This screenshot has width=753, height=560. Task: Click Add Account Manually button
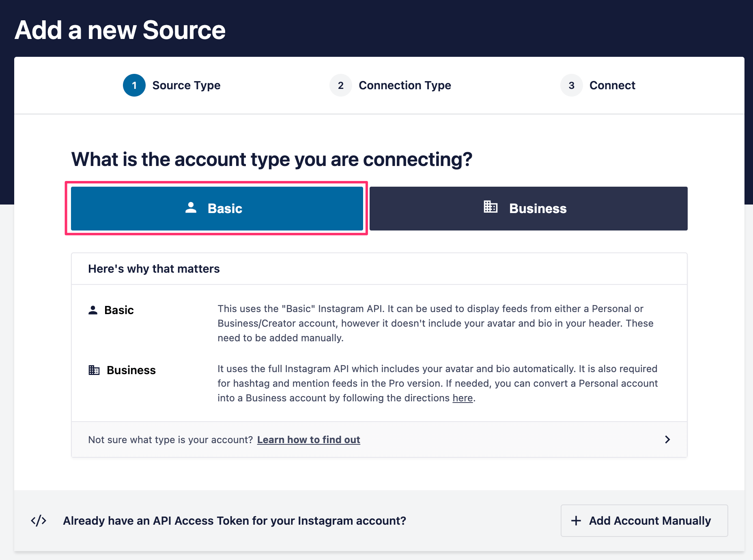click(x=644, y=521)
